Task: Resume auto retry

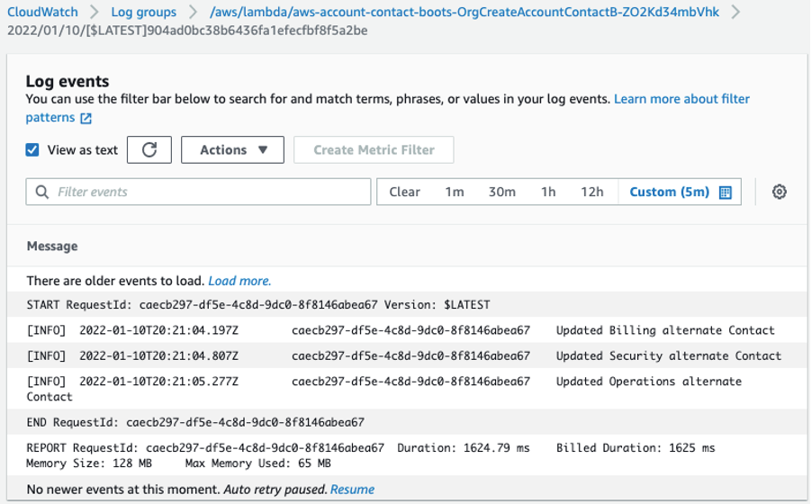Action: [352, 490]
